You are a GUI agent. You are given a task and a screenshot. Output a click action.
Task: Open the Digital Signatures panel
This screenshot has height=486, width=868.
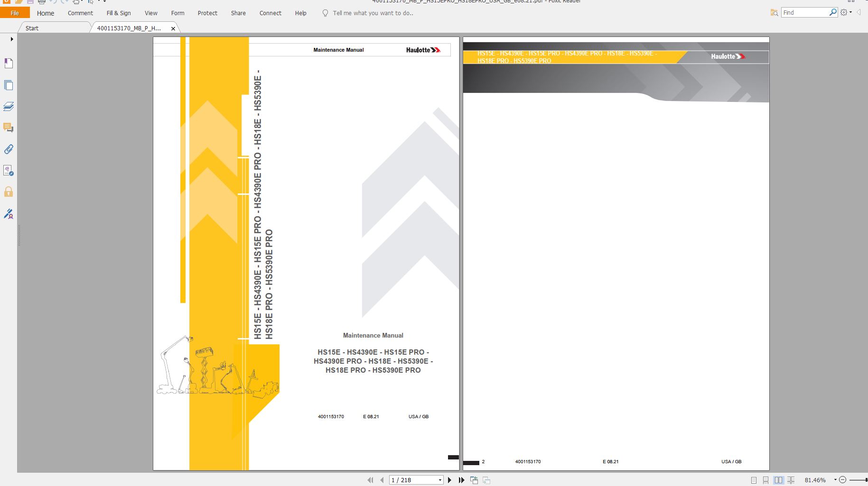9,170
